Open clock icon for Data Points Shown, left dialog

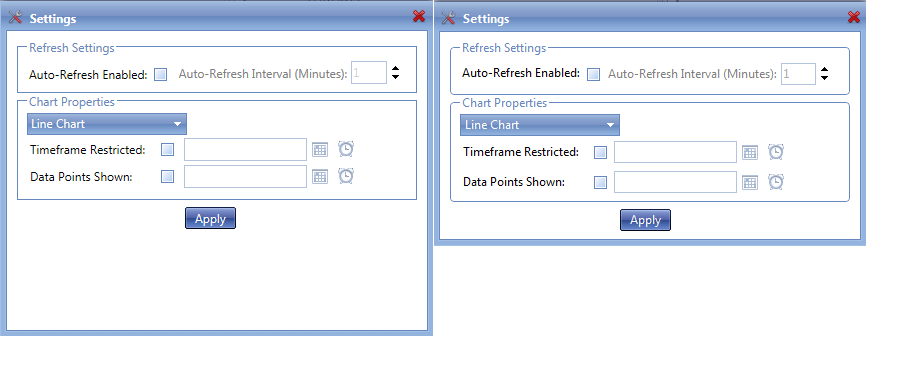(x=346, y=176)
